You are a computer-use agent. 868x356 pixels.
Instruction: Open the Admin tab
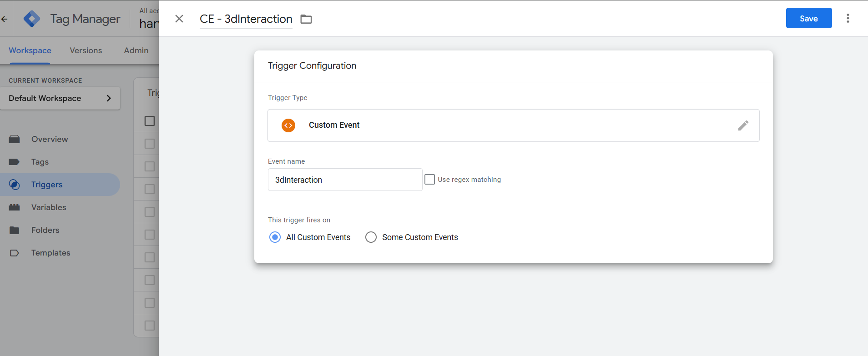(136, 50)
